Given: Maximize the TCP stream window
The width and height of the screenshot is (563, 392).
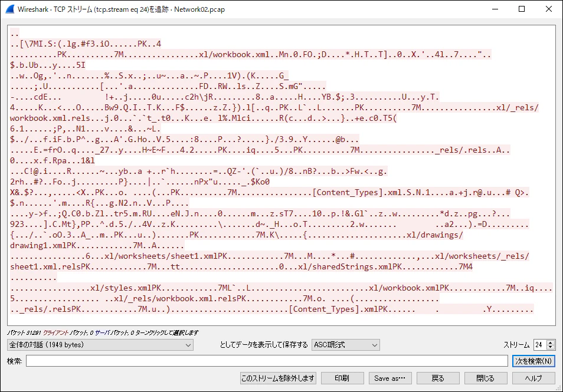Looking at the screenshot, I should (522, 9).
